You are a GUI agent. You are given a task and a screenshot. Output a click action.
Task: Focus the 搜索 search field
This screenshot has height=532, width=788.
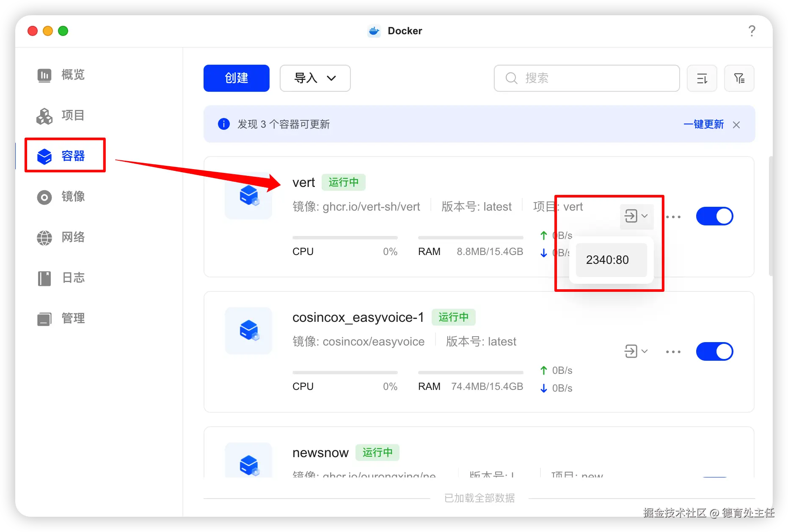pos(587,78)
